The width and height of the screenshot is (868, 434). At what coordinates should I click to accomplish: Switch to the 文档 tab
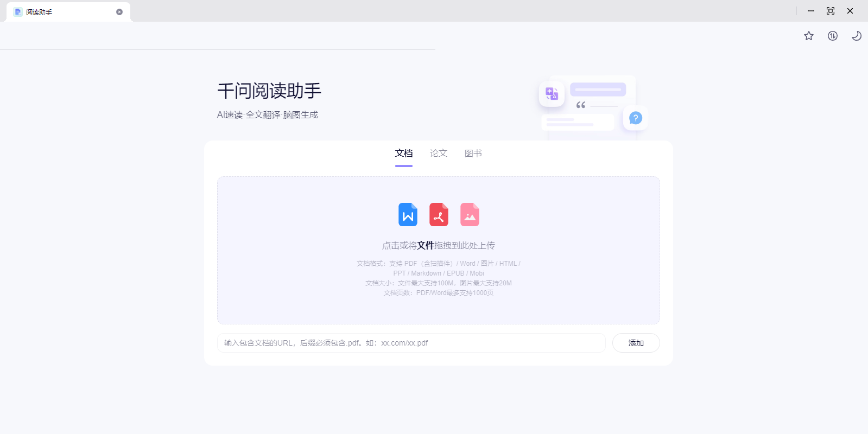coord(404,154)
